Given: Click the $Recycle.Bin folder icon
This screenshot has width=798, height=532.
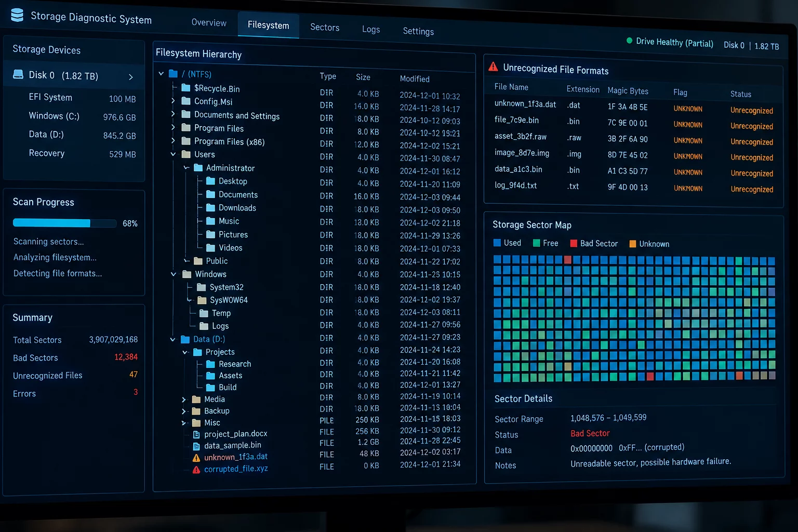Looking at the screenshot, I should tap(186, 88).
